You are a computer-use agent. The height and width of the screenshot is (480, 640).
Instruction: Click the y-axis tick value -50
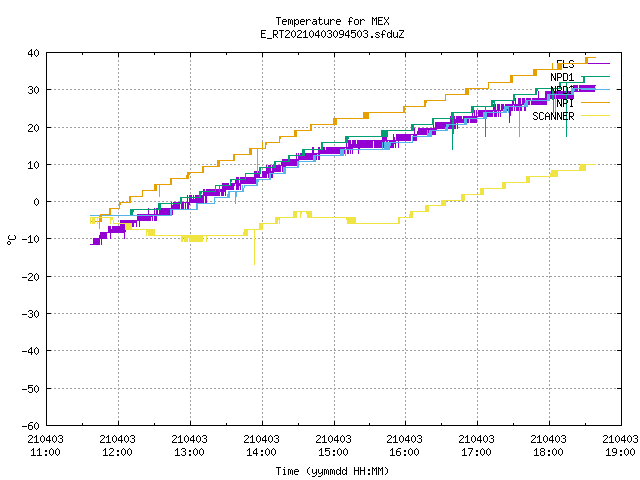click(30, 389)
